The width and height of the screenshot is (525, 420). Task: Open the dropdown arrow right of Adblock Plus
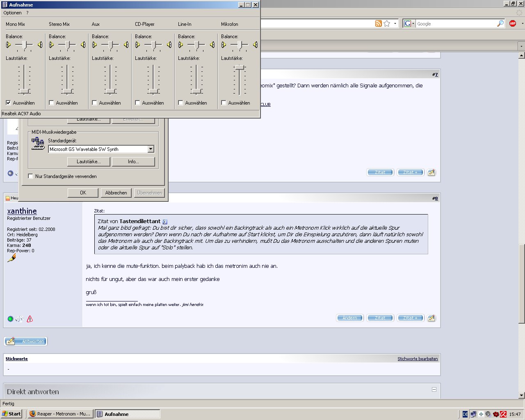tap(522, 23)
